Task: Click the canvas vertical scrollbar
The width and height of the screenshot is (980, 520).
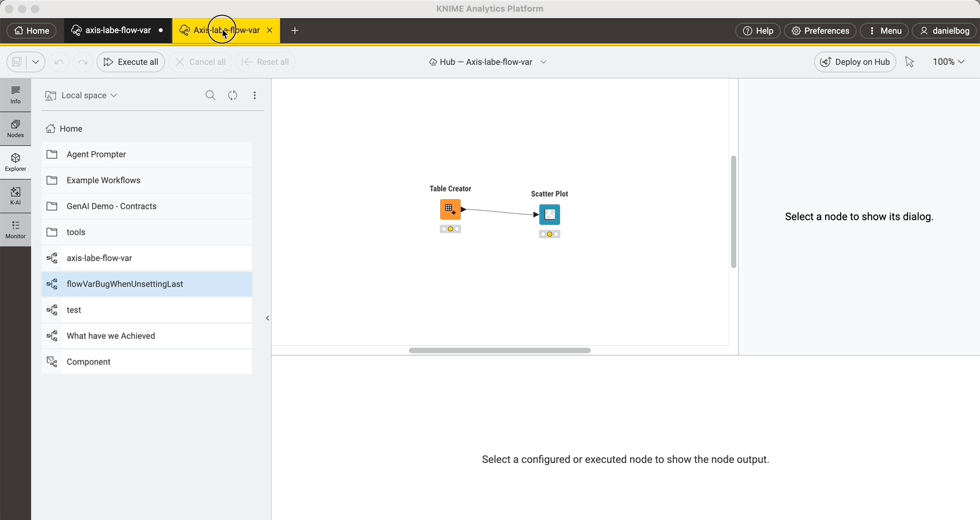Action: click(734, 211)
